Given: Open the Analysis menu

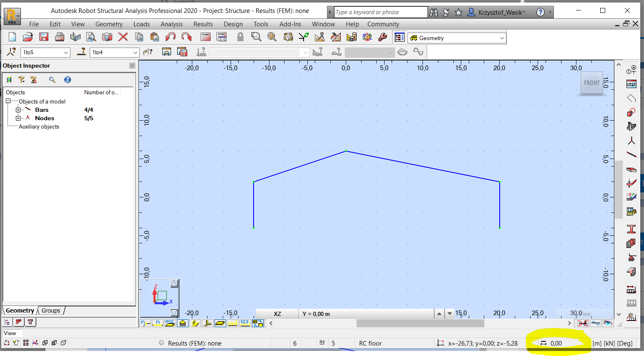Looking at the screenshot, I should 171,24.
